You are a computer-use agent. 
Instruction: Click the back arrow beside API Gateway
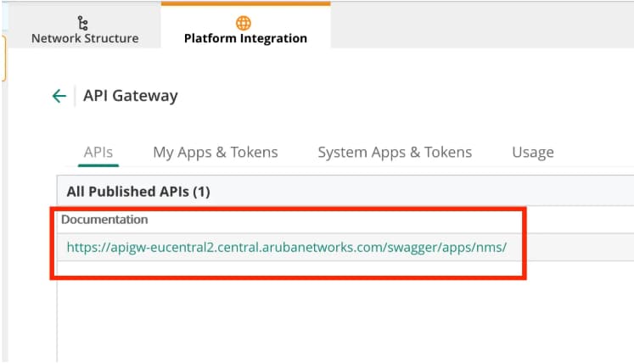59,96
